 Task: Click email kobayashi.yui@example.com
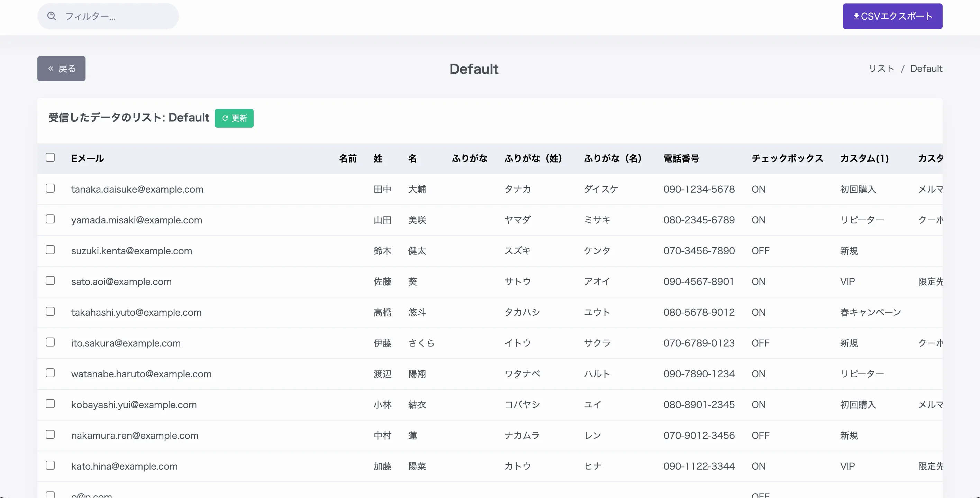(x=134, y=405)
